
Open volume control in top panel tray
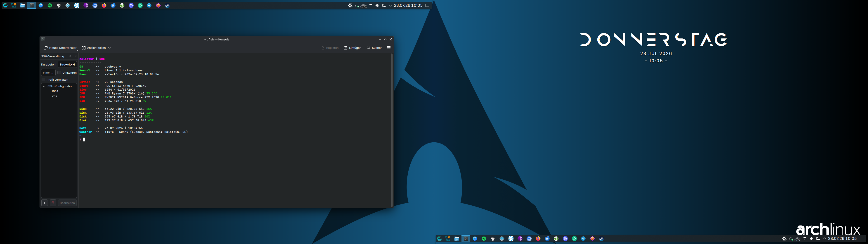pyautogui.click(x=377, y=5)
